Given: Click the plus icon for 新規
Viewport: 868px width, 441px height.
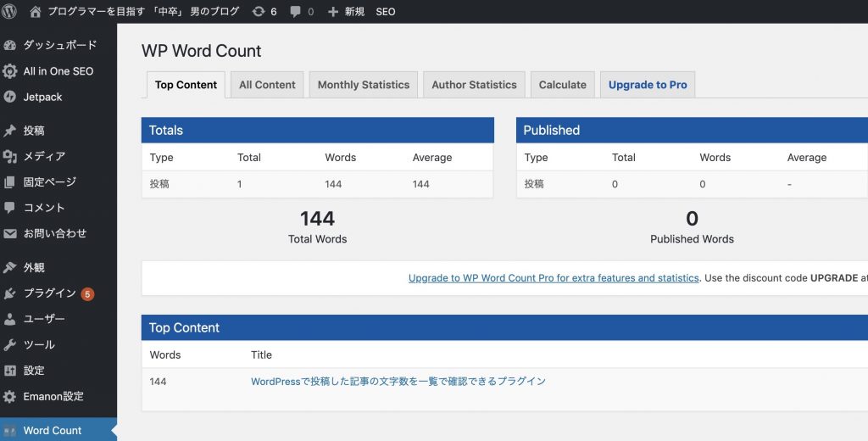Looking at the screenshot, I should (x=332, y=12).
